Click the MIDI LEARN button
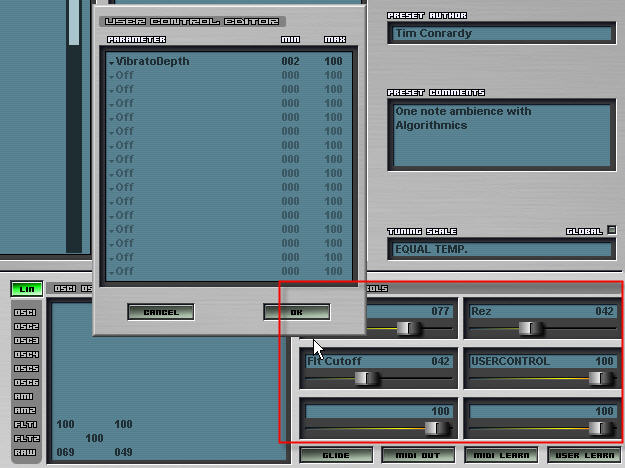This screenshot has height=468, width=625. pos(501,455)
